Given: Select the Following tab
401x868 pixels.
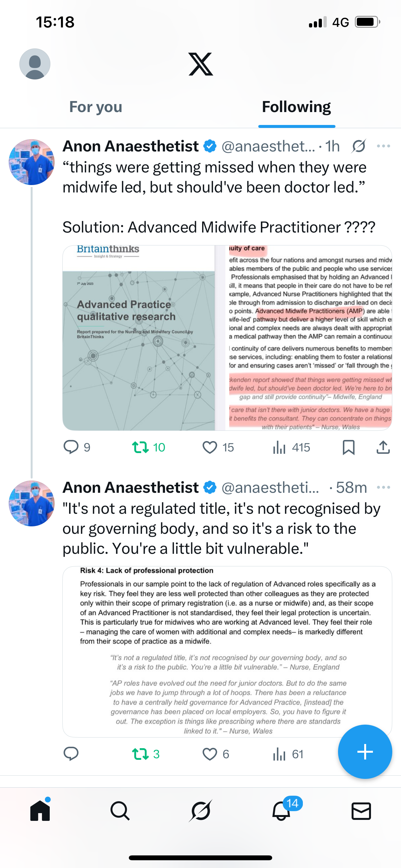Looking at the screenshot, I should click(x=296, y=107).
